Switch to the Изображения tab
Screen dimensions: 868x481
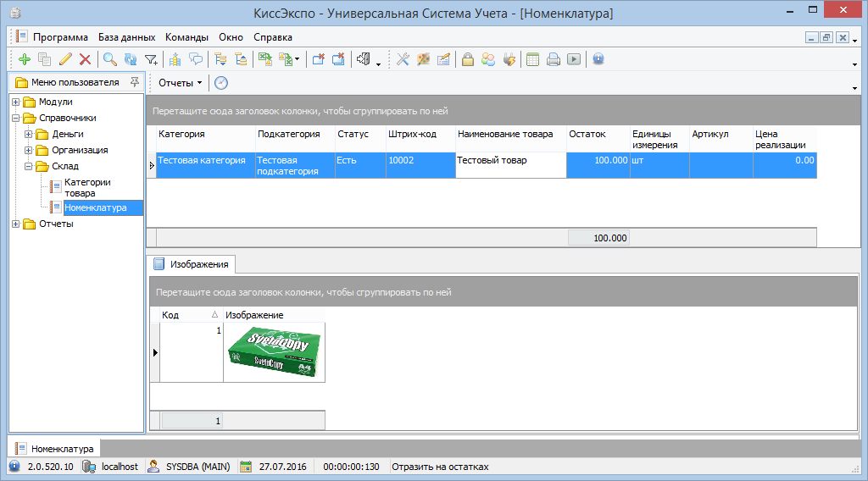pyautogui.click(x=192, y=264)
